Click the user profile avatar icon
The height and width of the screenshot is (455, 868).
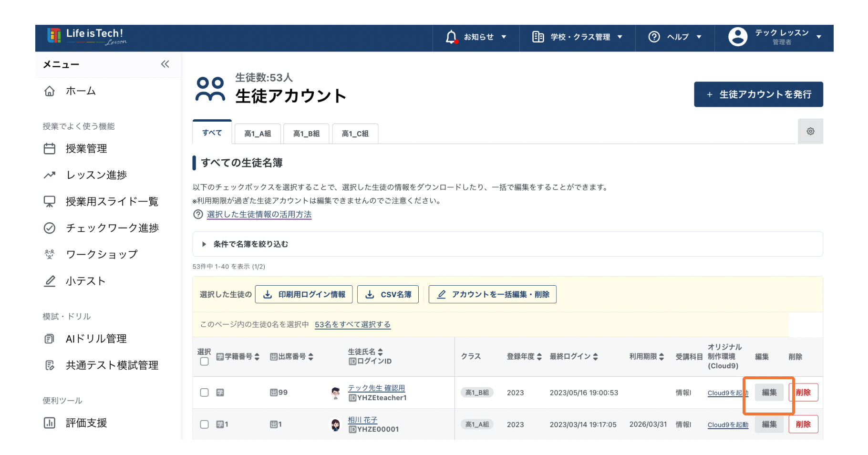(737, 37)
